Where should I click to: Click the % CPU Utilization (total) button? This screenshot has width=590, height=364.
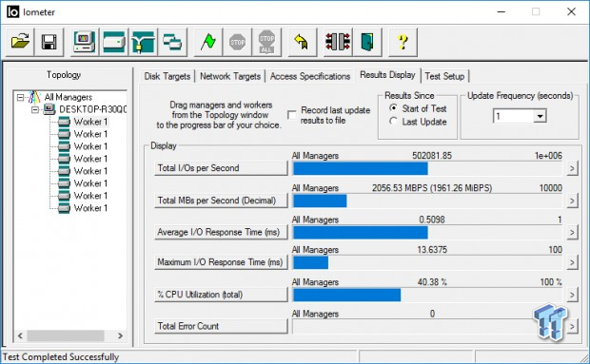click(221, 295)
